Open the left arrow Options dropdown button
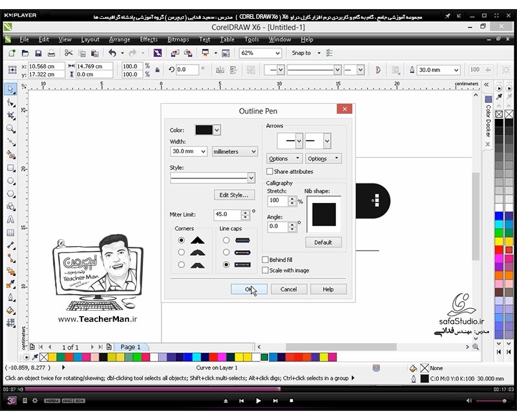517x420 pixels. pos(284,158)
